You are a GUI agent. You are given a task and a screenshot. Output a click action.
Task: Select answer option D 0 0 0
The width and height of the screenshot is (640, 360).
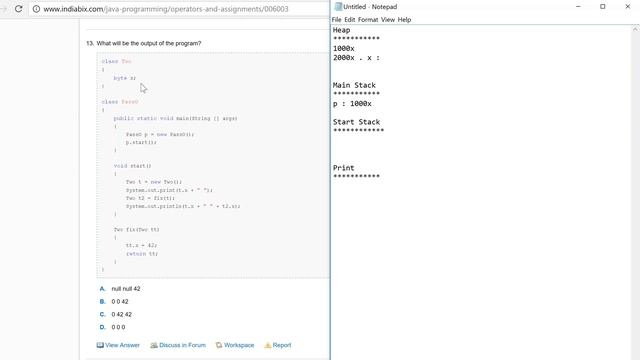point(118,327)
